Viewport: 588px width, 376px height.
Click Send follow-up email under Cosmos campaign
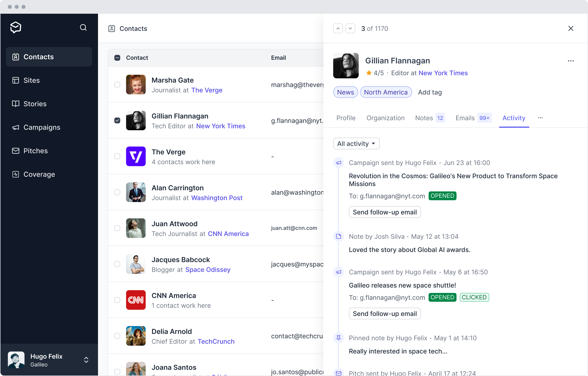pos(385,212)
